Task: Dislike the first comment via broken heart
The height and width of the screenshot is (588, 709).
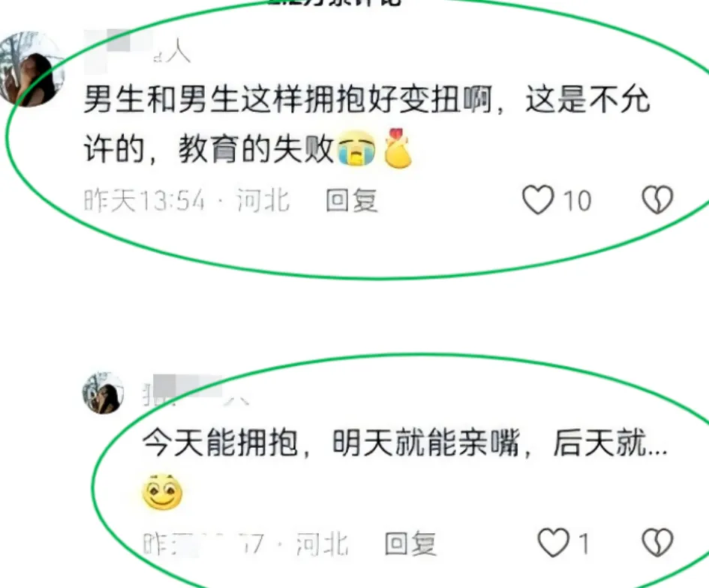Action: 657,199
